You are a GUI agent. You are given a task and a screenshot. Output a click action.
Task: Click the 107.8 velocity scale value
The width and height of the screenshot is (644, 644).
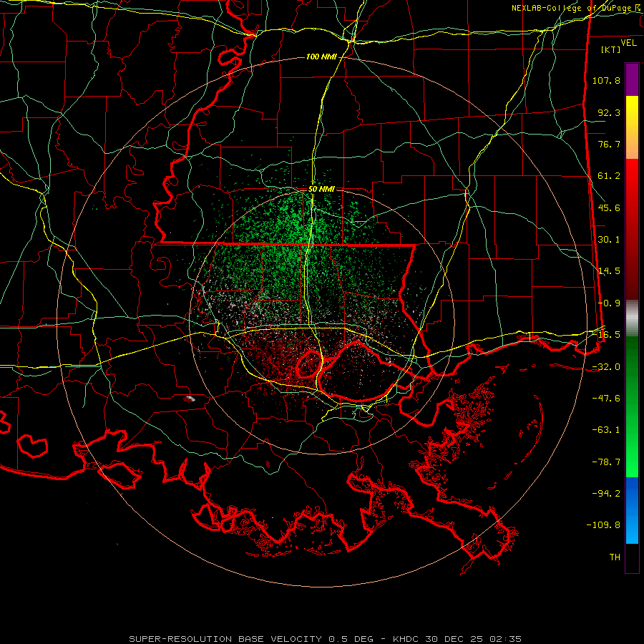pos(606,80)
